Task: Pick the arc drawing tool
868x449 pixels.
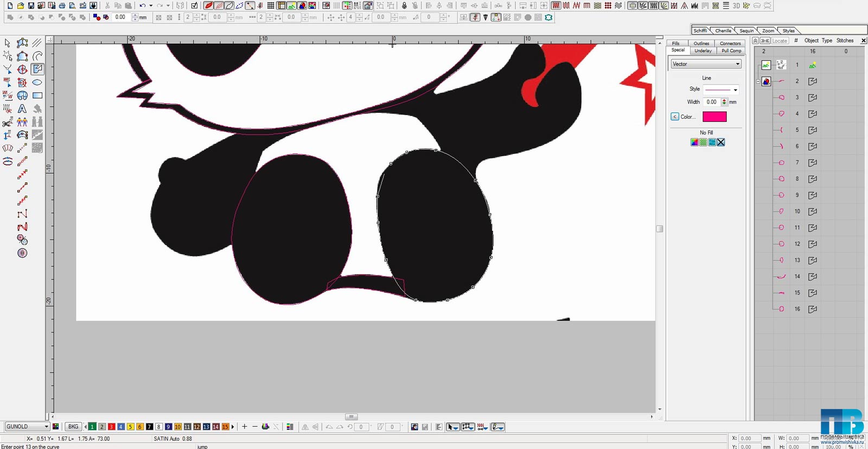Action: coord(37,56)
